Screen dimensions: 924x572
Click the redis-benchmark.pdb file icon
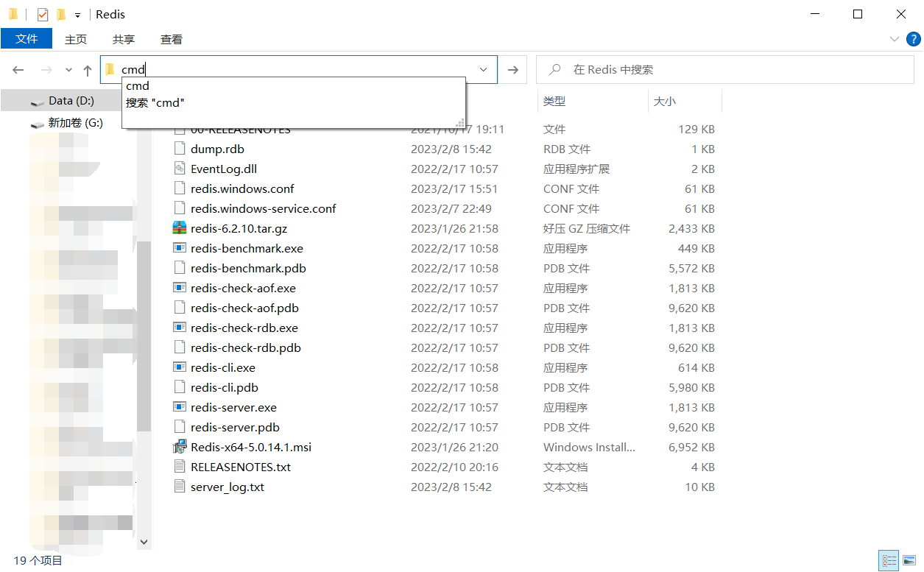tap(180, 268)
